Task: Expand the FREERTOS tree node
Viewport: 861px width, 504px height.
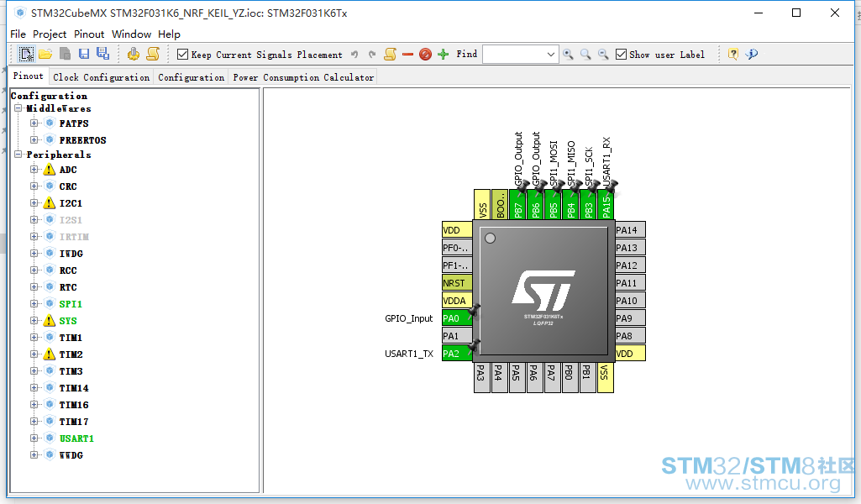Action: pyautogui.click(x=34, y=139)
